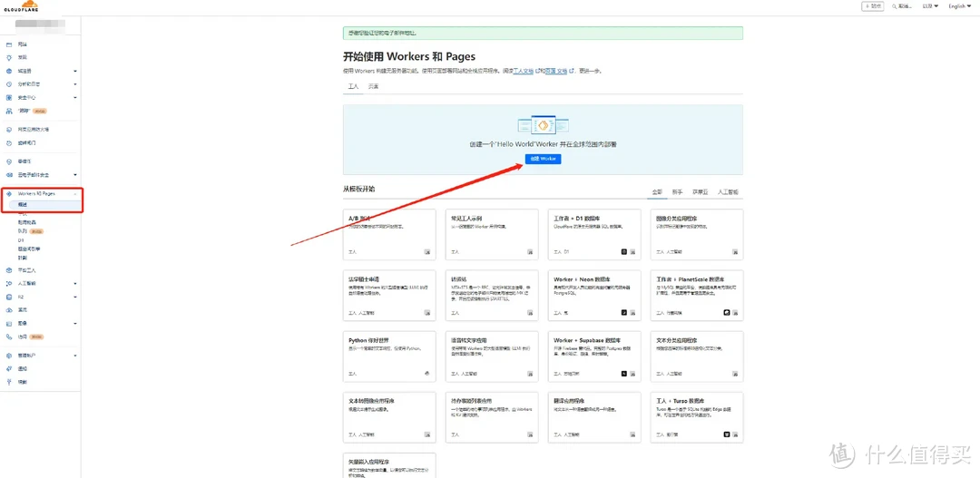Click the dark D1 icon on the 工作者 + D1 card
Viewport: 980px width, 478px height.
point(623,251)
